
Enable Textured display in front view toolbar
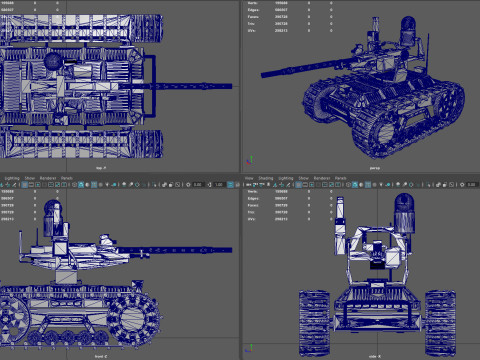point(100,185)
